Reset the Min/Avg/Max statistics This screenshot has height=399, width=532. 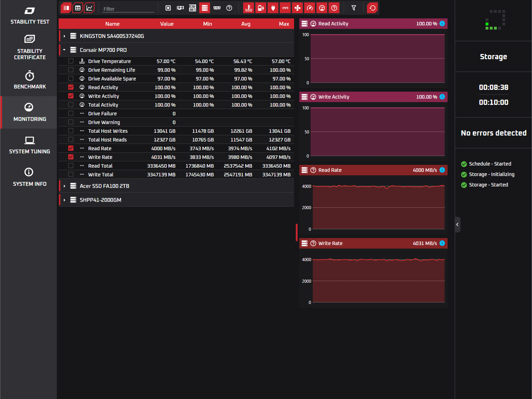point(372,8)
